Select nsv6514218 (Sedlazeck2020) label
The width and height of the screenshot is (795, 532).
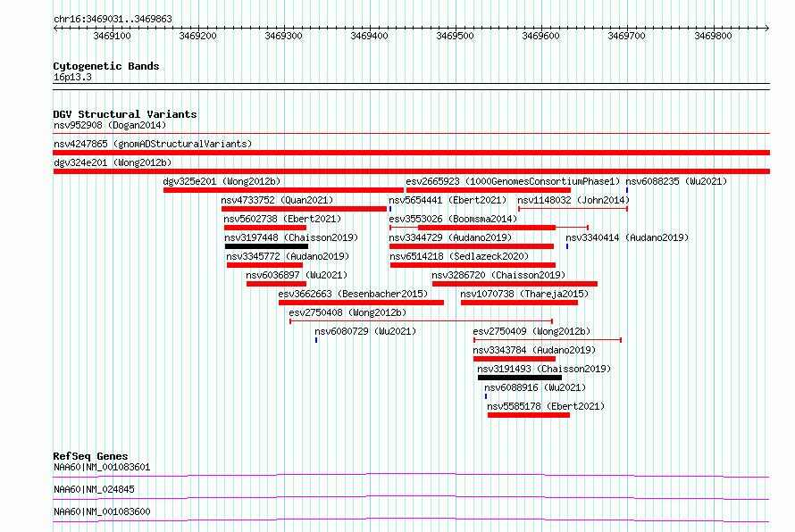[x=459, y=256]
